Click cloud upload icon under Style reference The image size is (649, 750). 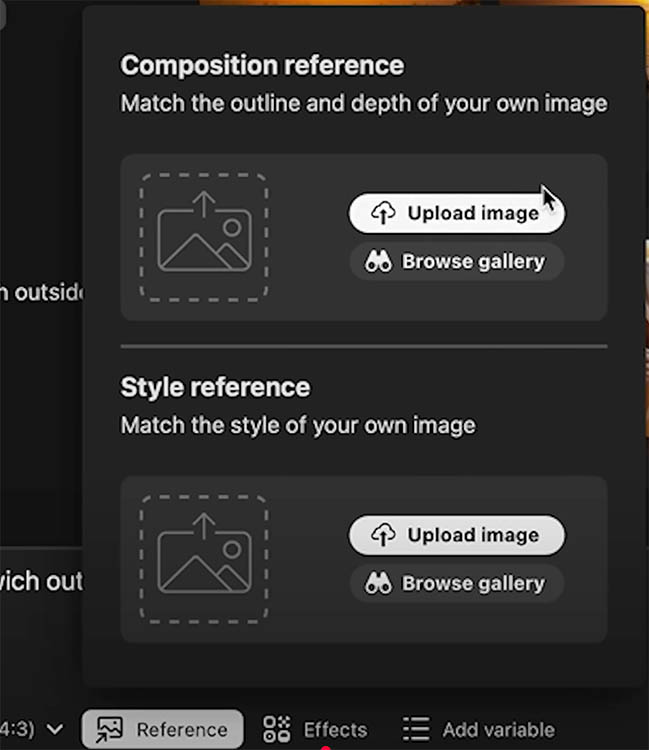point(383,535)
